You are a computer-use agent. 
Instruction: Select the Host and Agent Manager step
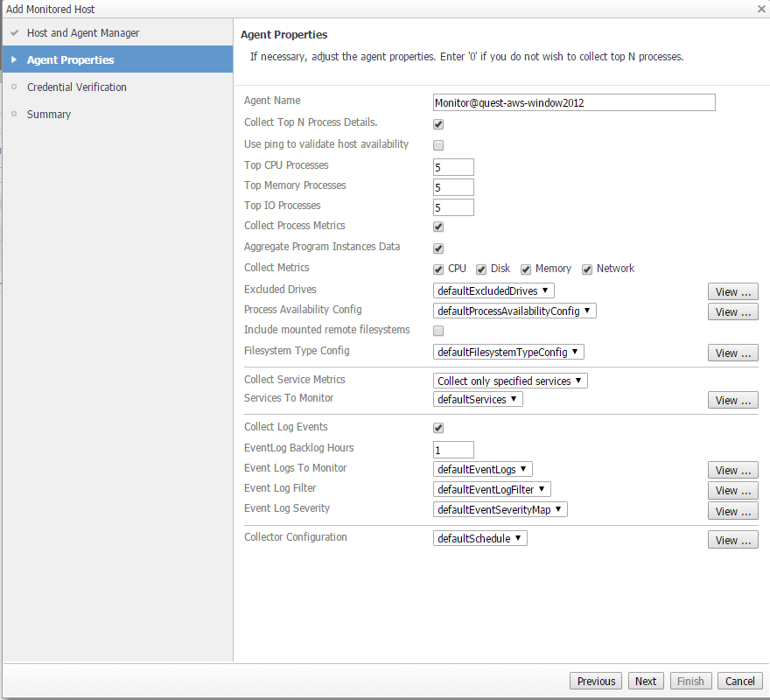click(x=83, y=33)
